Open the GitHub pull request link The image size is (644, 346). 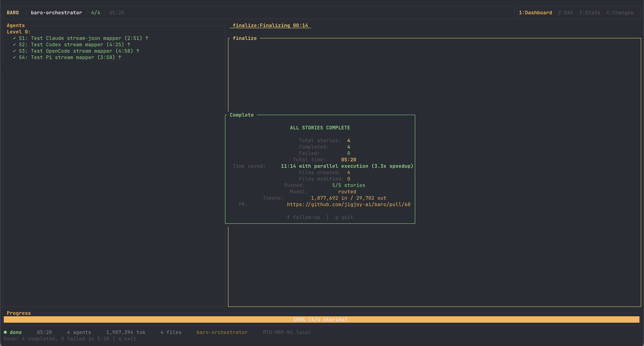coord(349,204)
